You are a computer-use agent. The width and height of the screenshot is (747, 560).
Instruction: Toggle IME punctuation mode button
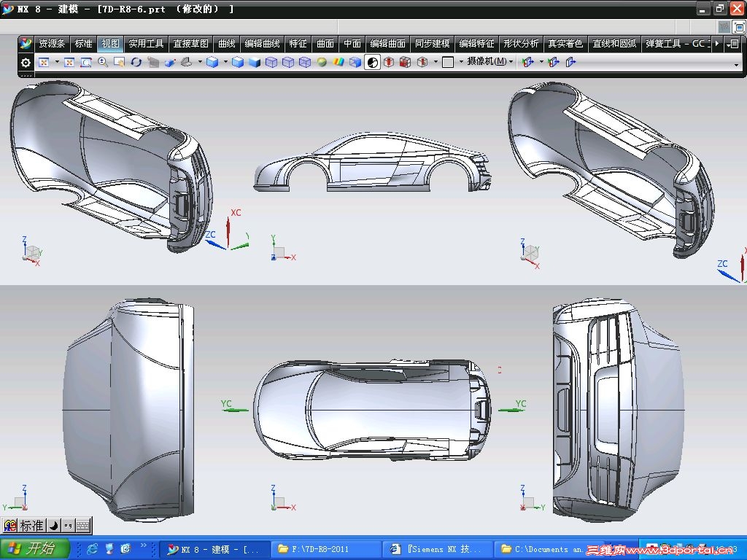point(68,526)
